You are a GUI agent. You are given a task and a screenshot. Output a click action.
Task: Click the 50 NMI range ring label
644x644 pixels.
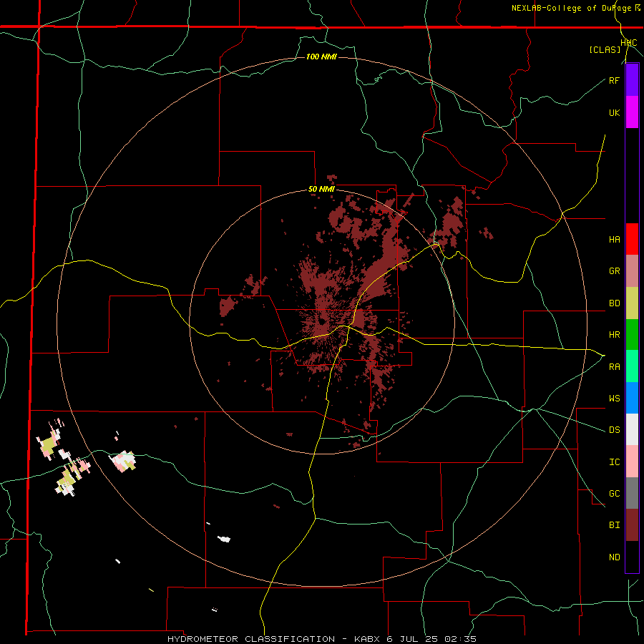321,190
